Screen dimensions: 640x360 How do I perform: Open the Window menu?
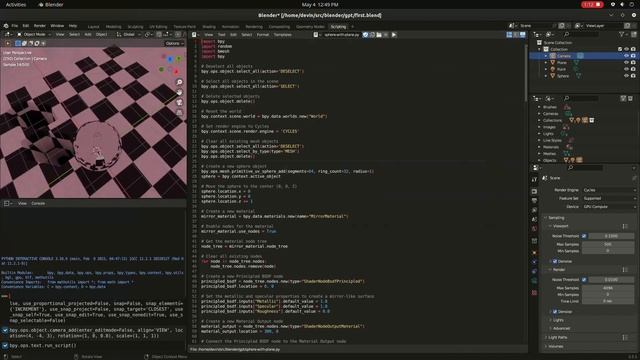pyautogui.click(x=57, y=26)
